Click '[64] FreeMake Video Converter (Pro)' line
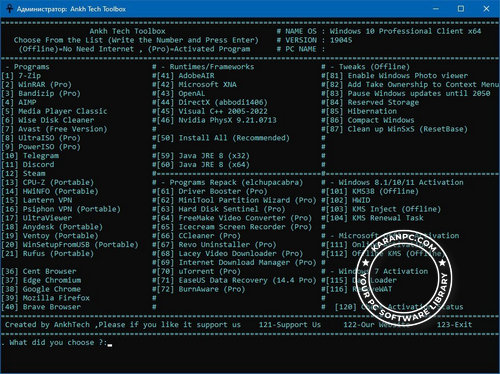 coord(234,218)
